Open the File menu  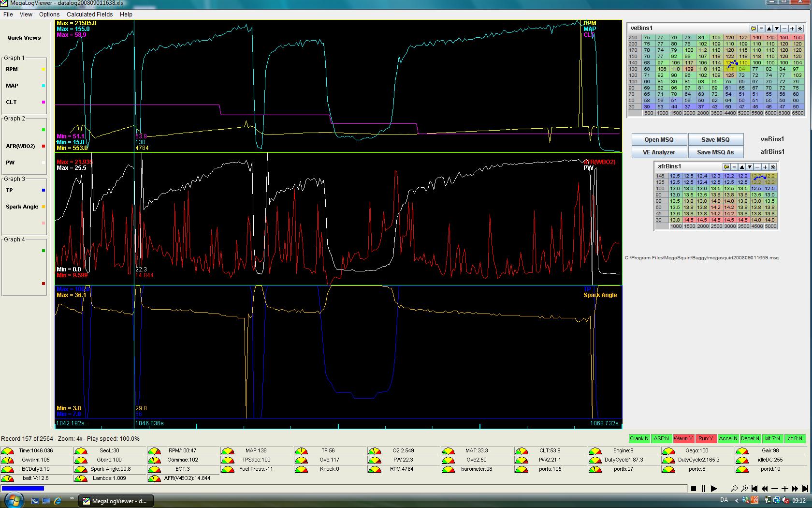pyautogui.click(x=8, y=14)
